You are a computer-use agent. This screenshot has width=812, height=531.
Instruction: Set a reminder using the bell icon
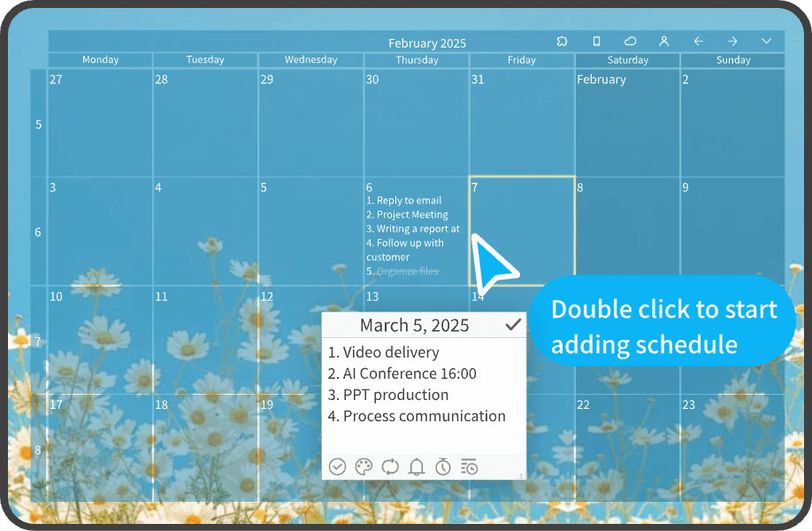[417, 466]
